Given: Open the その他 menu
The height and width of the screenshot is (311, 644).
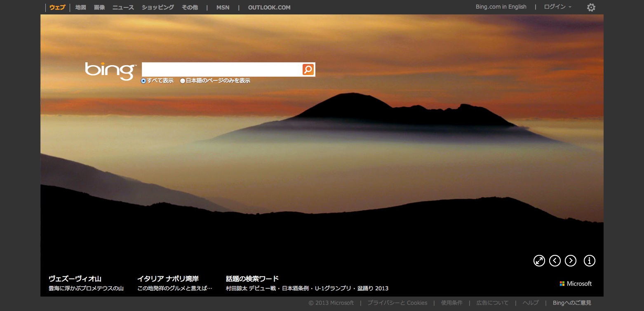Looking at the screenshot, I should tap(190, 7).
